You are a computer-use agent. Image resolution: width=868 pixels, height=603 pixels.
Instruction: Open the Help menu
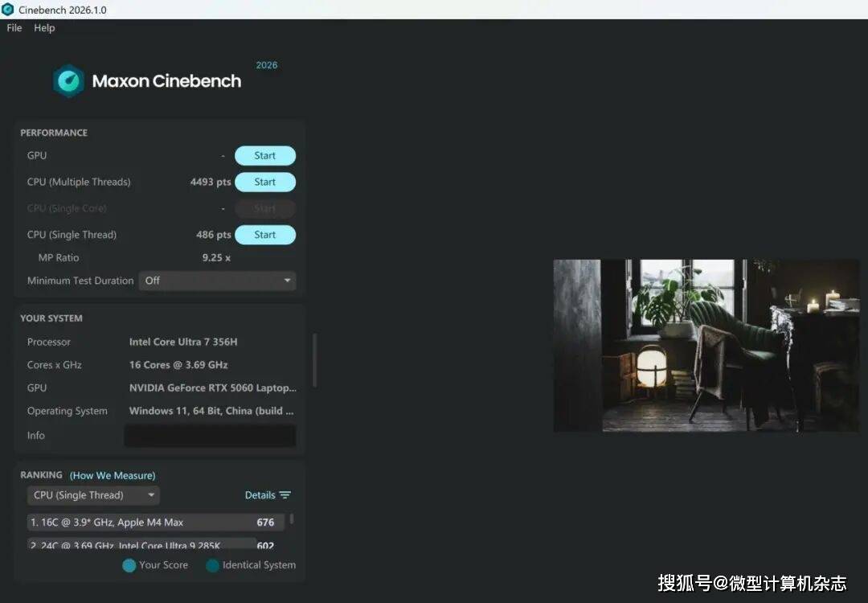click(x=44, y=27)
